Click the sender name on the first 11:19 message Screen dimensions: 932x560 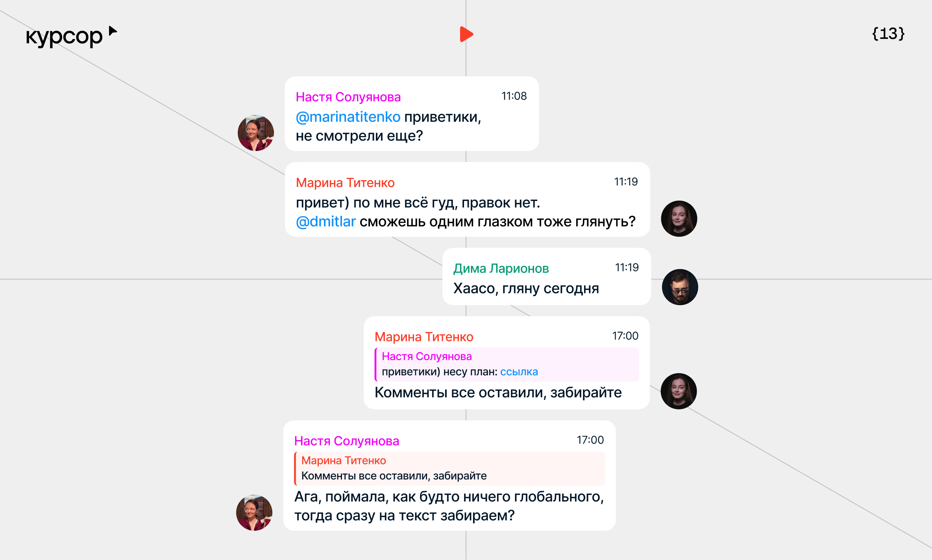point(345,183)
